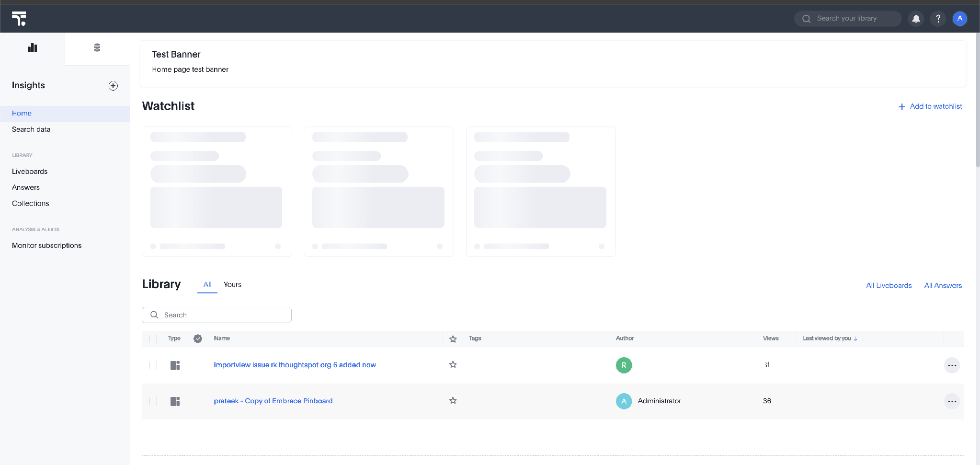Select the importview issue row checkbox
Screen dimensions: 980x465
pos(153,365)
